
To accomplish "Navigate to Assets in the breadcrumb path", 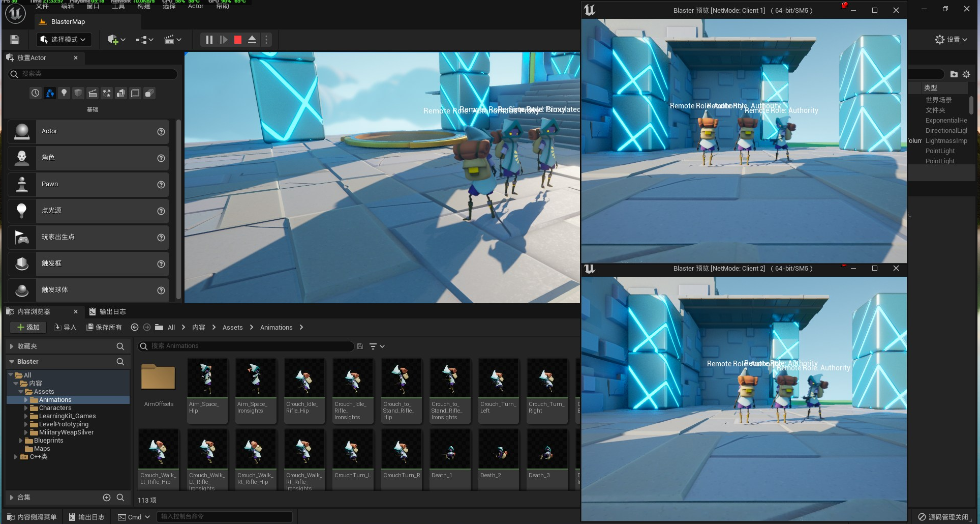I will (x=232, y=327).
